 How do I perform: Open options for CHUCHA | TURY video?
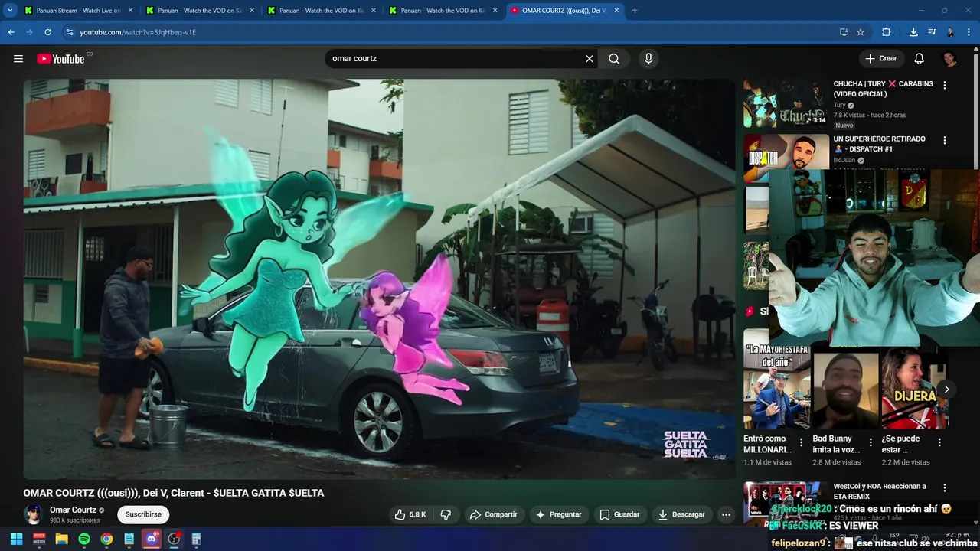(x=945, y=86)
